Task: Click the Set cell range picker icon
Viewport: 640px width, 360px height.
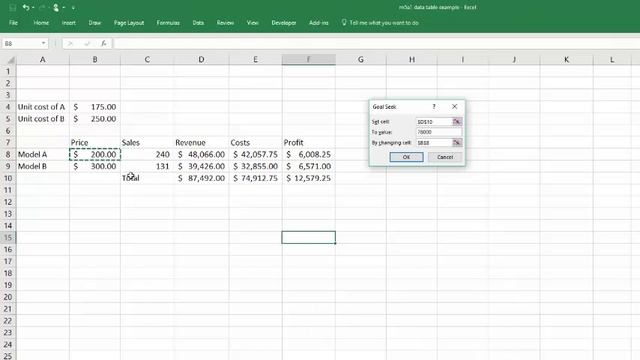Action: tap(457, 122)
